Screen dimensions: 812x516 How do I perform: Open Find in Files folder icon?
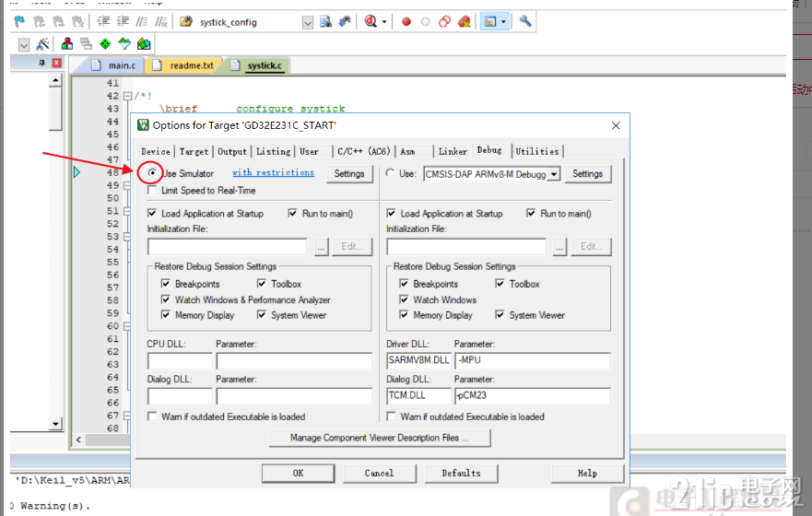coord(186,22)
